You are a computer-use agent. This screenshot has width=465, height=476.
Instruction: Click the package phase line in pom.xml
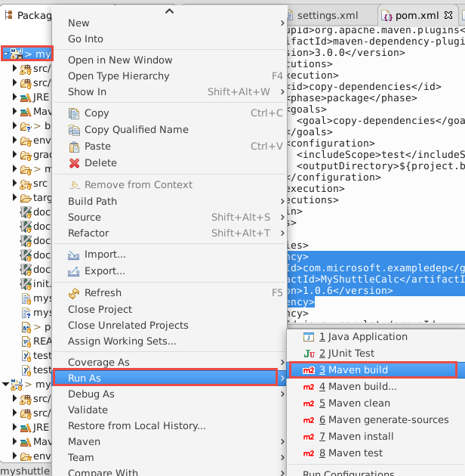tap(353, 98)
